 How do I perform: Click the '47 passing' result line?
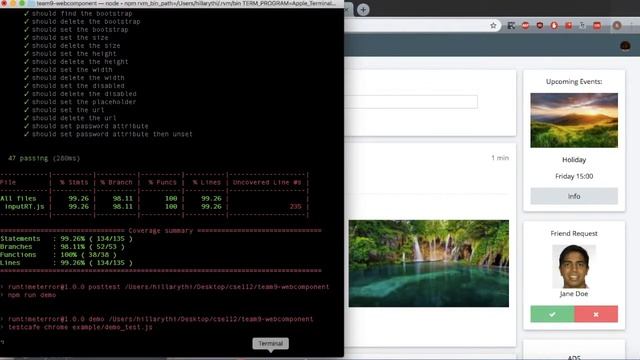44,158
